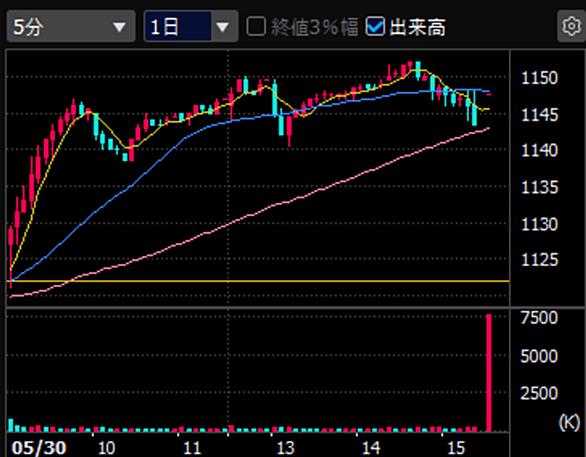Open the 5分 timeframe dropdown
The width and height of the screenshot is (586, 457).
point(71,27)
